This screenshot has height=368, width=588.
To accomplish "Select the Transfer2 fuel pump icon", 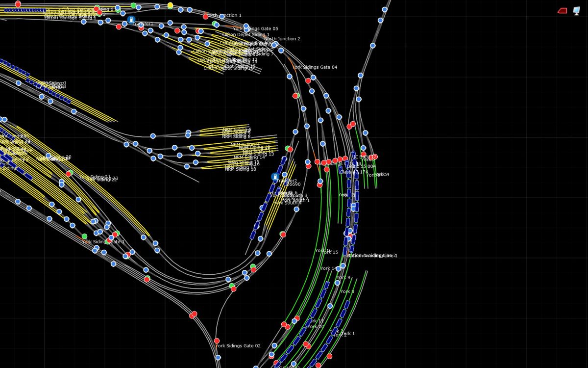I will point(275,176).
